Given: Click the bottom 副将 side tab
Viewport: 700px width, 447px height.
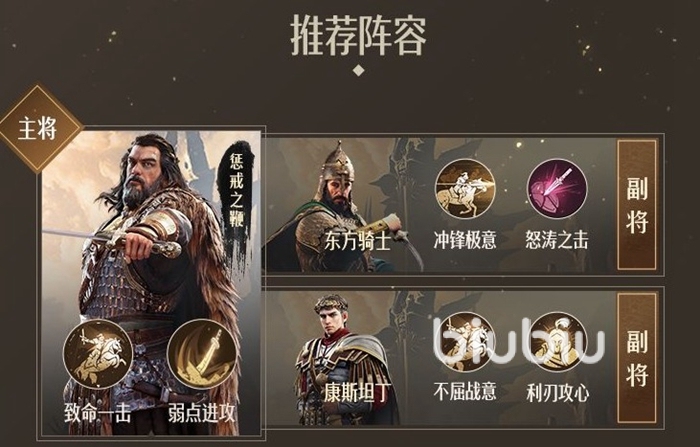Looking at the screenshot, I should (x=637, y=358).
